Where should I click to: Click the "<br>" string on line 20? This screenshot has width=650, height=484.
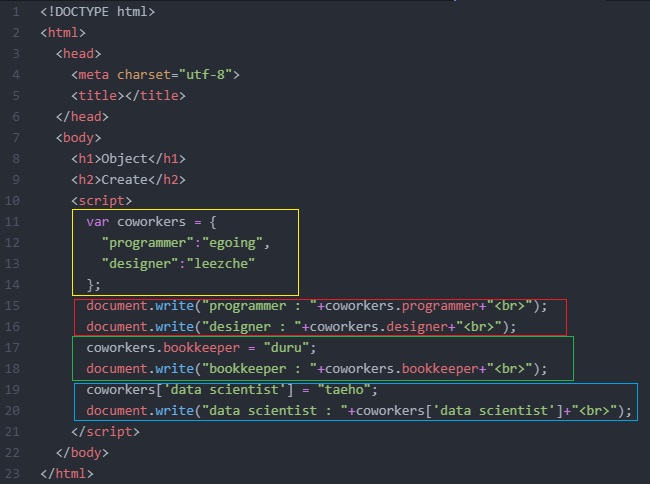click(594, 411)
